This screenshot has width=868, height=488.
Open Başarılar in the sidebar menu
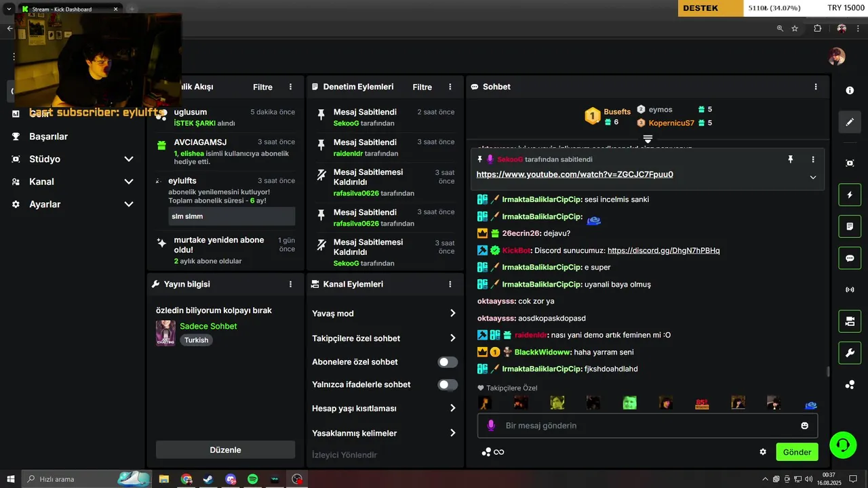pyautogui.click(x=49, y=136)
